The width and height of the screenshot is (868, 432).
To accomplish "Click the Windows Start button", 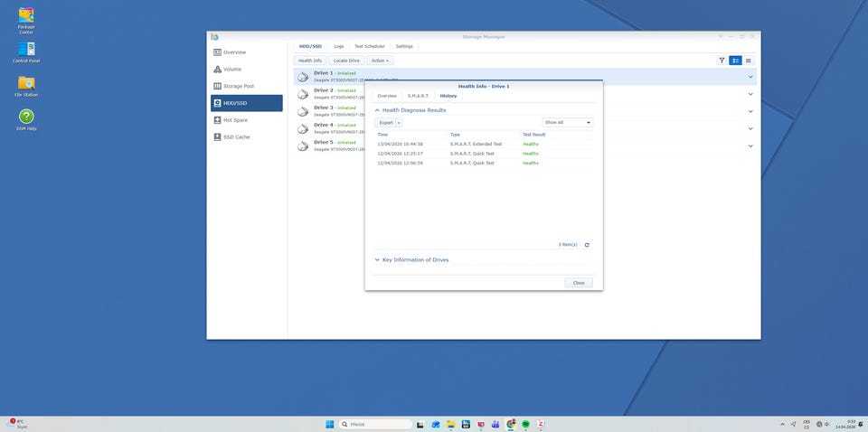I will click(x=329, y=424).
